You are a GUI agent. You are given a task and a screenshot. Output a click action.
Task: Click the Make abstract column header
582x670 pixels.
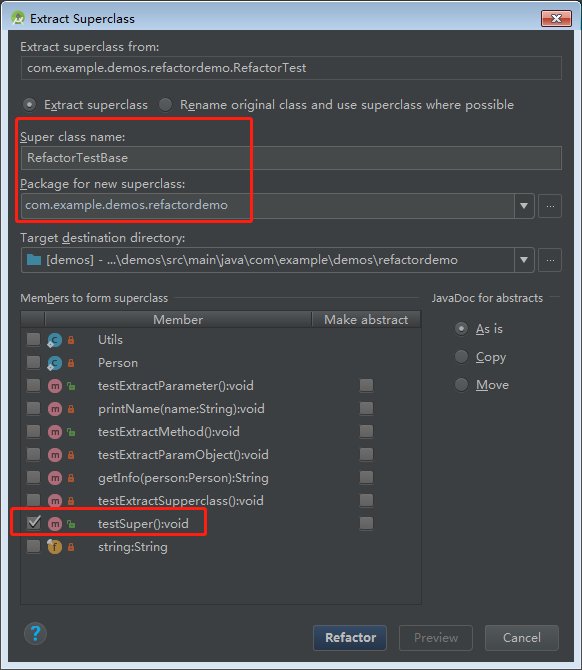tap(366, 320)
